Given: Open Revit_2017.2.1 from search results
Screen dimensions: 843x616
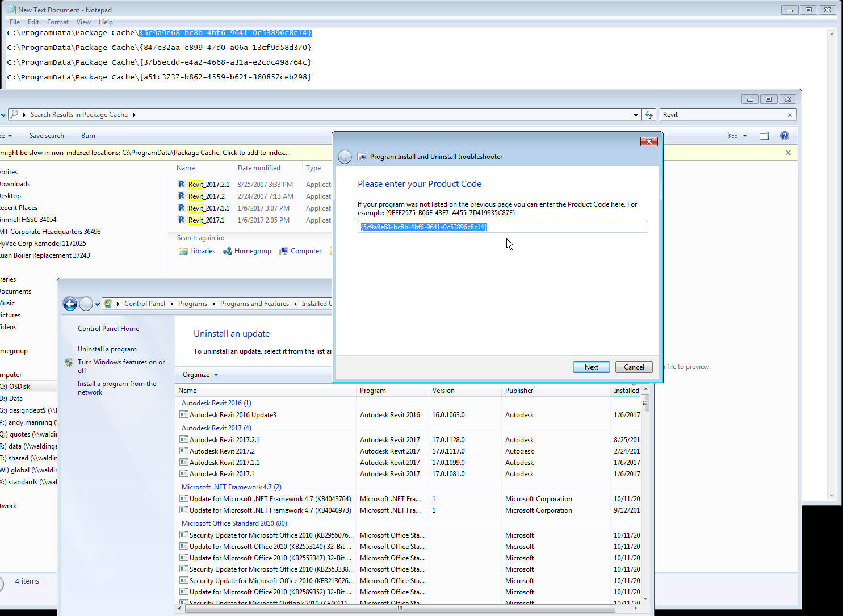Looking at the screenshot, I should click(x=209, y=184).
